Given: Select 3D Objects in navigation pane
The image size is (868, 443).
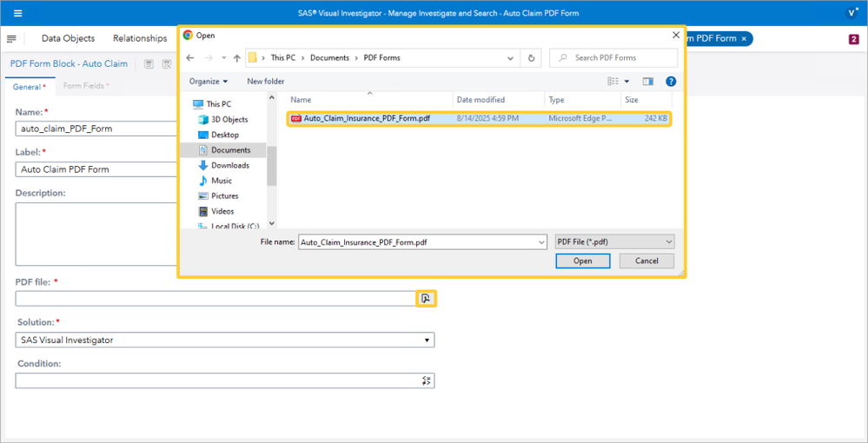Looking at the screenshot, I should pos(223,119).
